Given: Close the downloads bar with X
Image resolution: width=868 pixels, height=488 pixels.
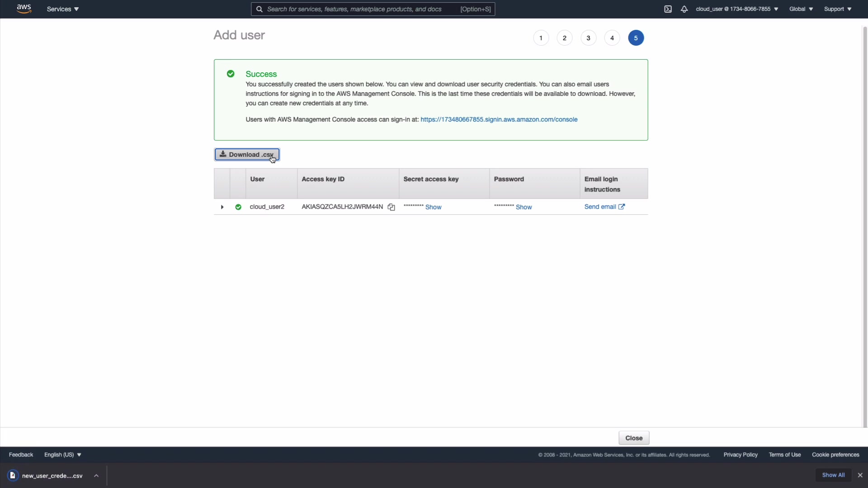Looking at the screenshot, I should [x=860, y=475].
